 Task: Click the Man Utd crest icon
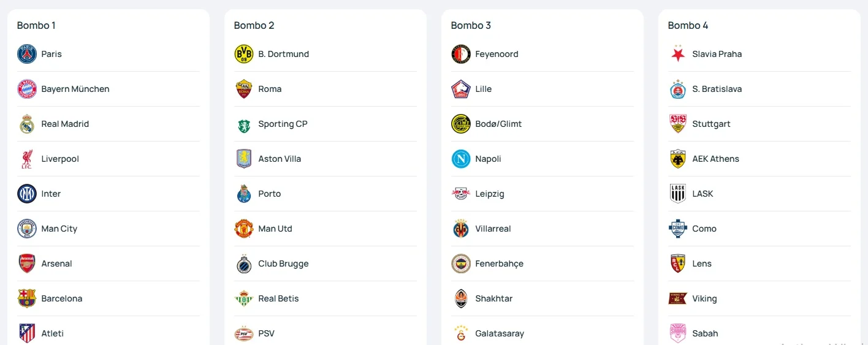[244, 229]
